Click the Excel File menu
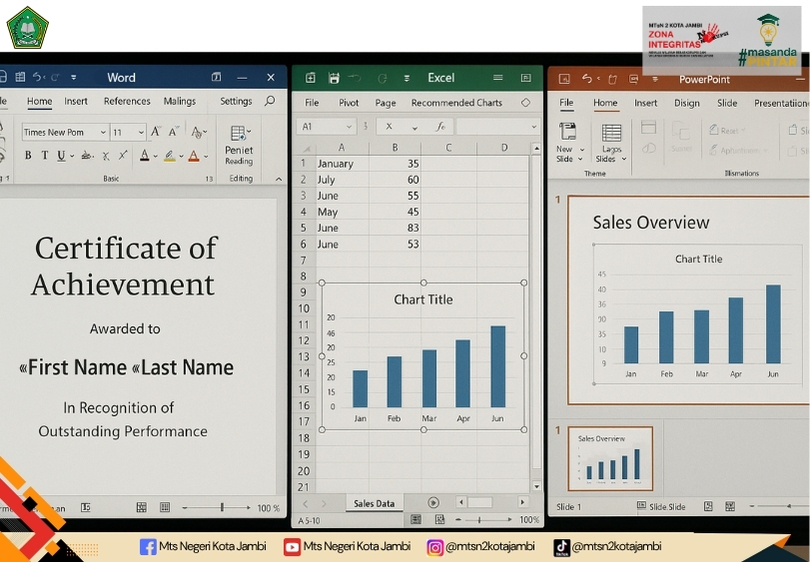Viewport: 810px width, 562px height. click(312, 103)
